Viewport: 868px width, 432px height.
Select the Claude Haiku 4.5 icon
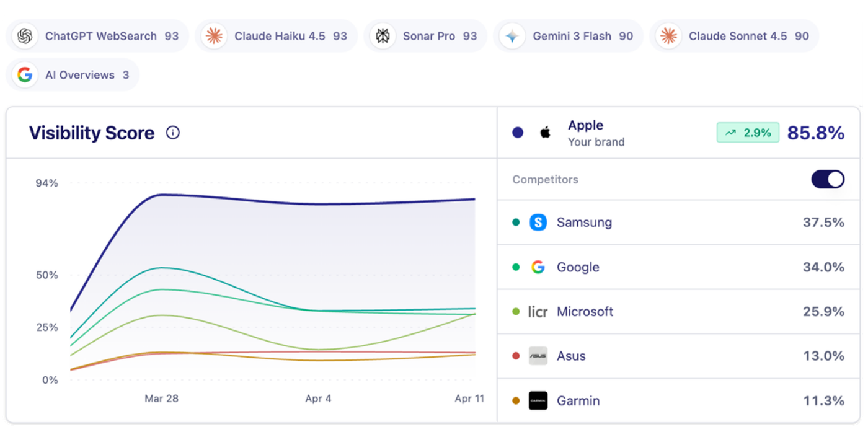click(213, 35)
